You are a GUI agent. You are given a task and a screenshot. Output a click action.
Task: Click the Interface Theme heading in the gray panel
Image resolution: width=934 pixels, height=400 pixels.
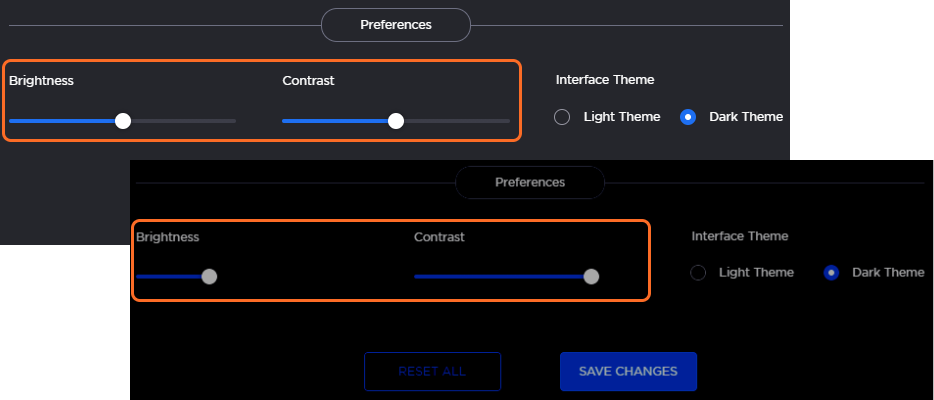605,80
